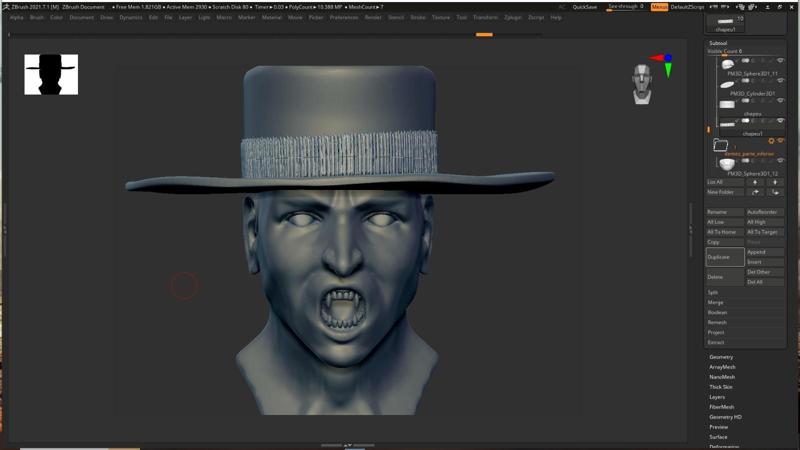Viewport: 800px width, 450px height.
Task: Click the See-through slider
Action: click(x=626, y=7)
